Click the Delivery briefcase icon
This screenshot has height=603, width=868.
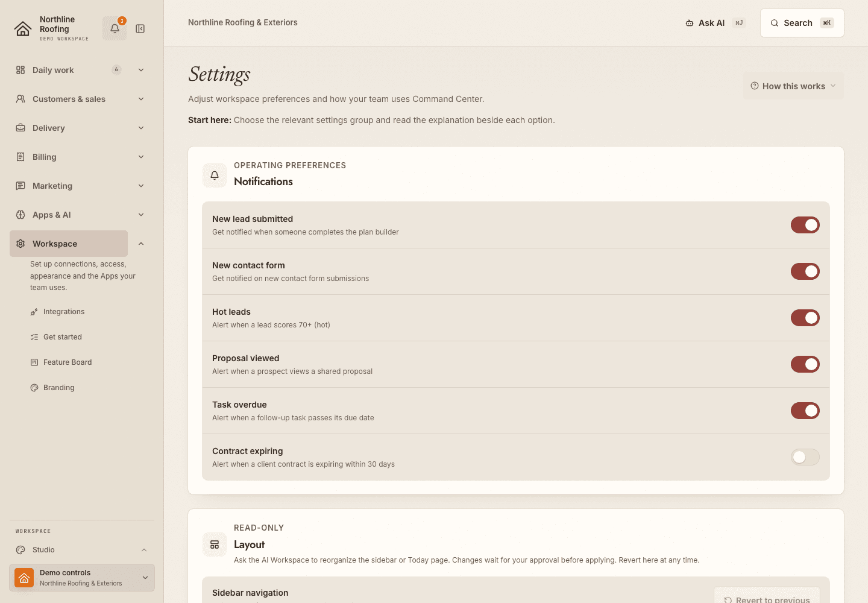[20, 128]
